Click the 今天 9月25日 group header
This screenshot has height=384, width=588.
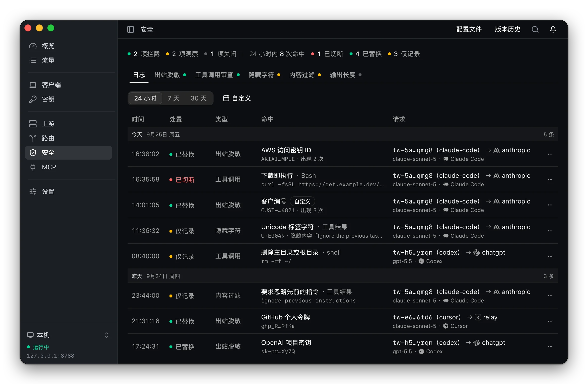pyautogui.click(x=343, y=135)
